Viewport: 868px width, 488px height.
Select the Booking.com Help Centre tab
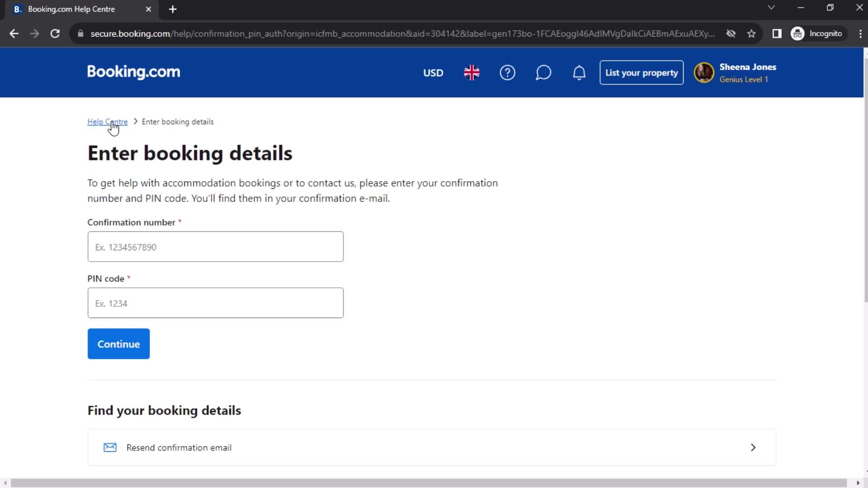(81, 9)
